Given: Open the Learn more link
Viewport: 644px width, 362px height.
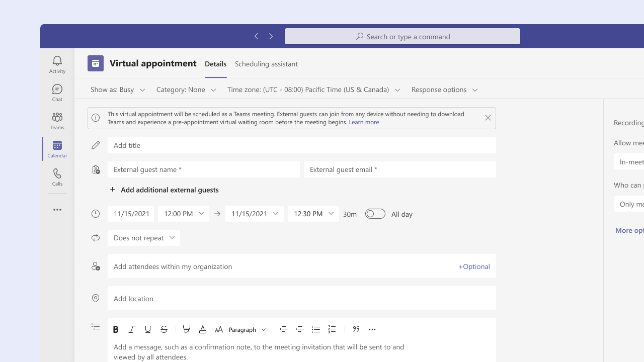Looking at the screenshot, I should click(x=364, y=122).
